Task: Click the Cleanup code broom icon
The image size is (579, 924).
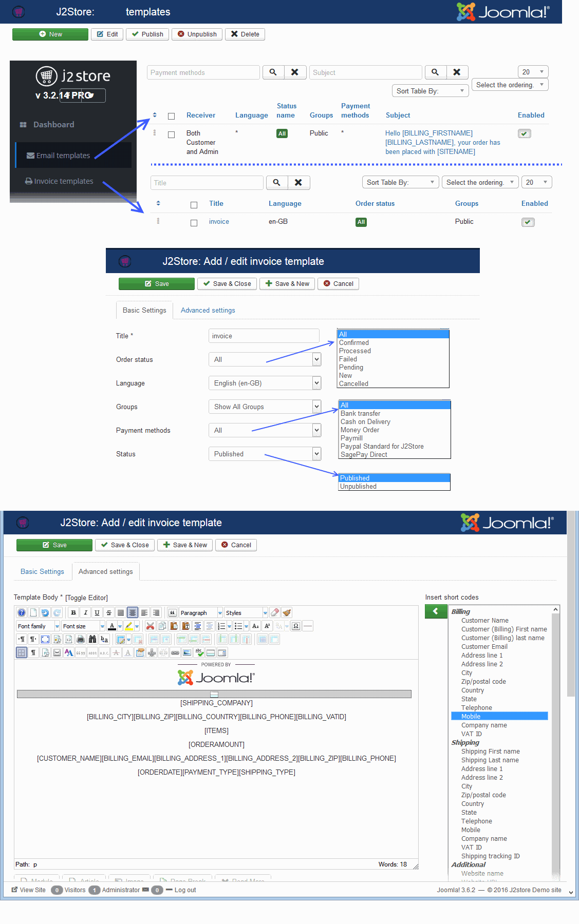Action: [287, 612]
